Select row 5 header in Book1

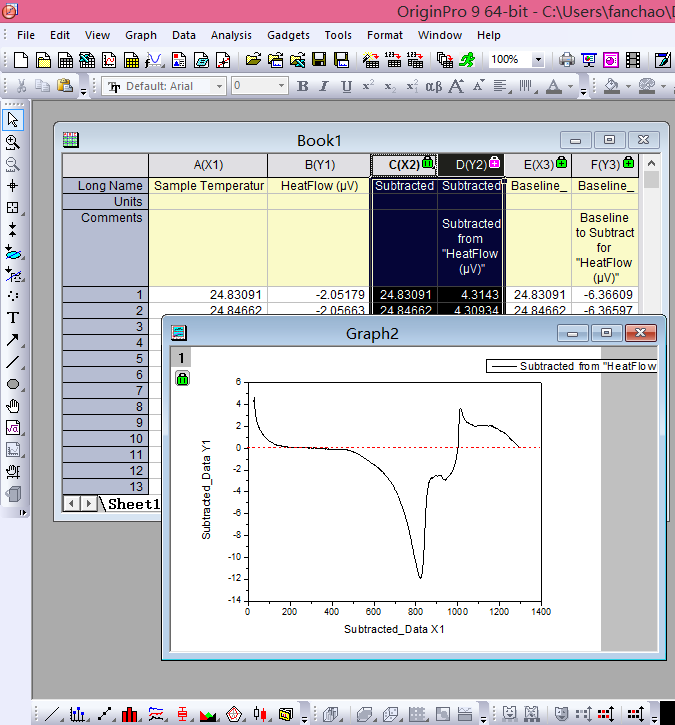tap(105, 359)
